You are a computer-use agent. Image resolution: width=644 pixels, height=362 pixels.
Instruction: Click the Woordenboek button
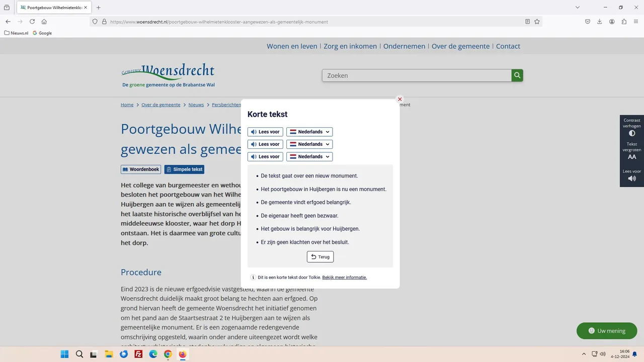click(141, 169)
